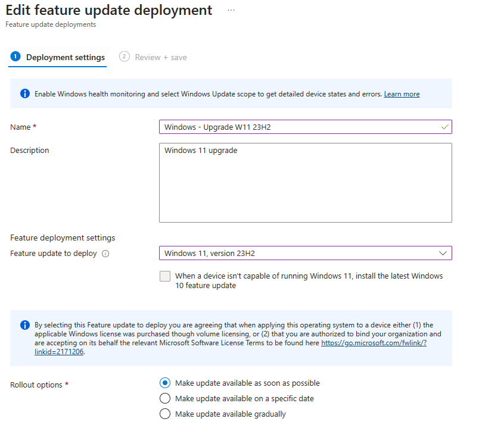Go to the Review + save tab

click(x=161, y=57)
